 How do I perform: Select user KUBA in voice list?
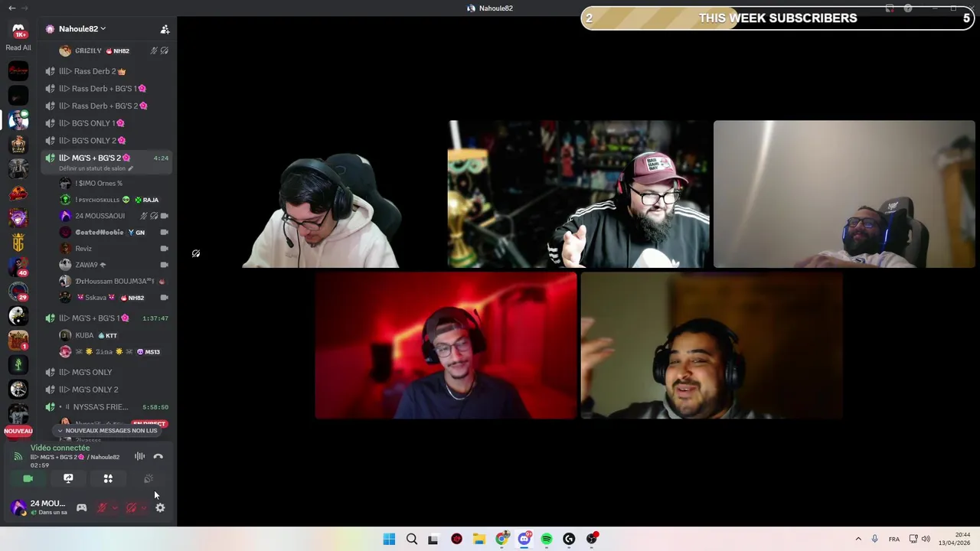[x=113, y=335]
